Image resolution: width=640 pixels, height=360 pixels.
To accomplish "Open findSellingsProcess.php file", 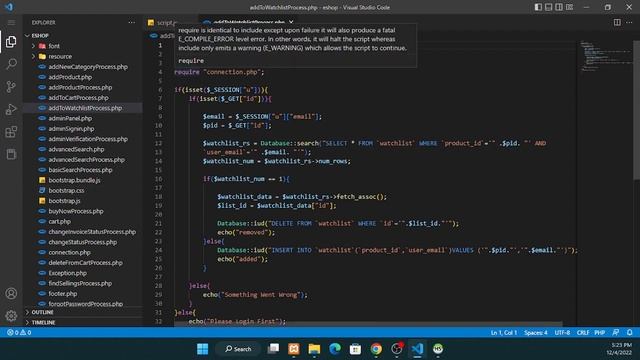I will (80, 283).
